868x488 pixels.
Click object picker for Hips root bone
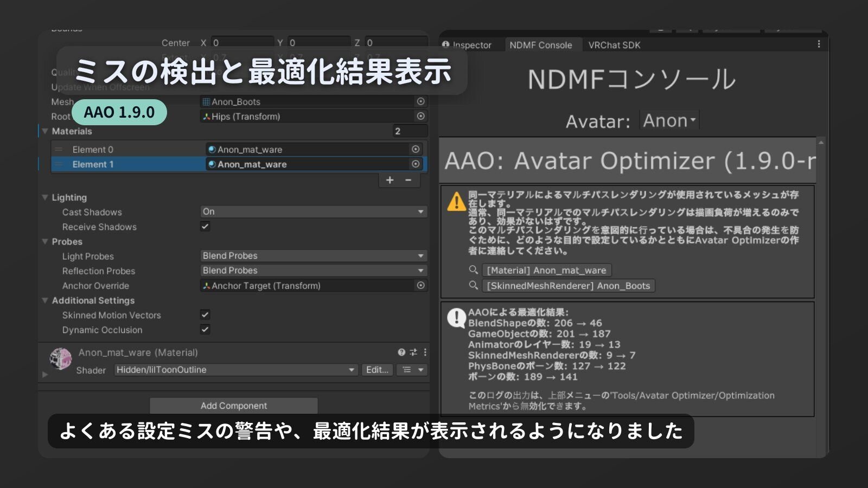(420, 116)
